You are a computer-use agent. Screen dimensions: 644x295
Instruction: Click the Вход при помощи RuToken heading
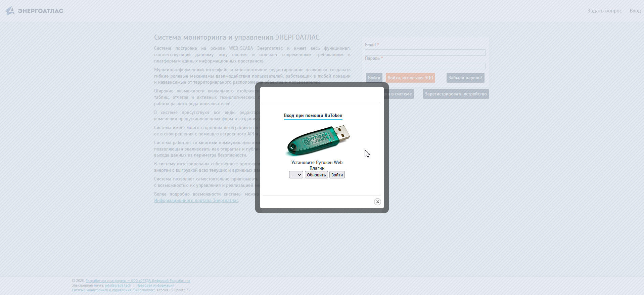pos(313,115)
